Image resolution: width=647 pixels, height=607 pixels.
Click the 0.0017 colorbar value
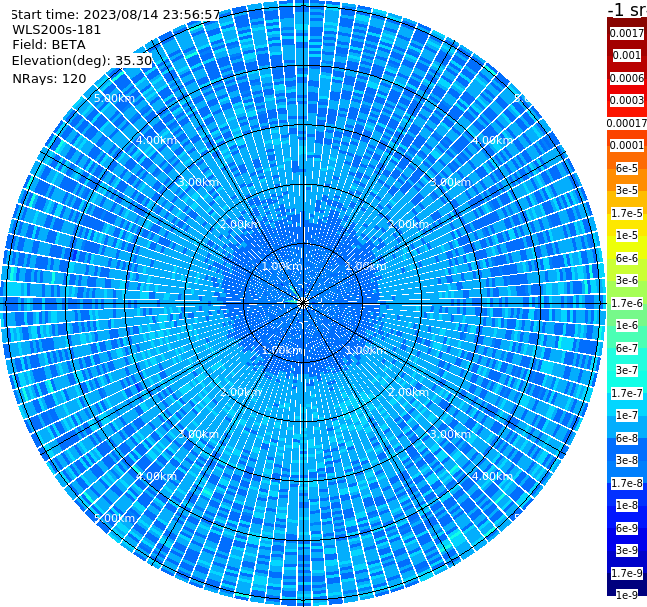(x=627, y=33)
